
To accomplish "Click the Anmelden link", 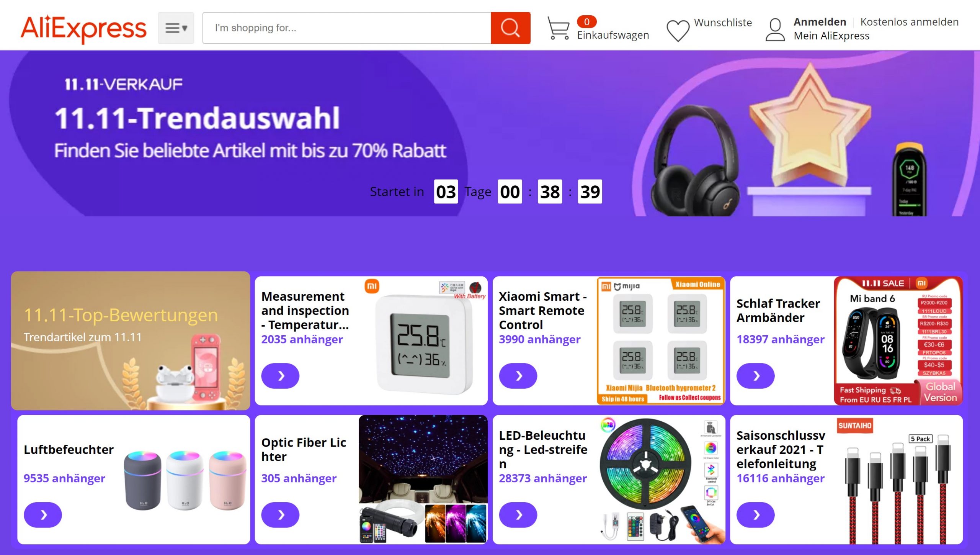I will (820, 22).
